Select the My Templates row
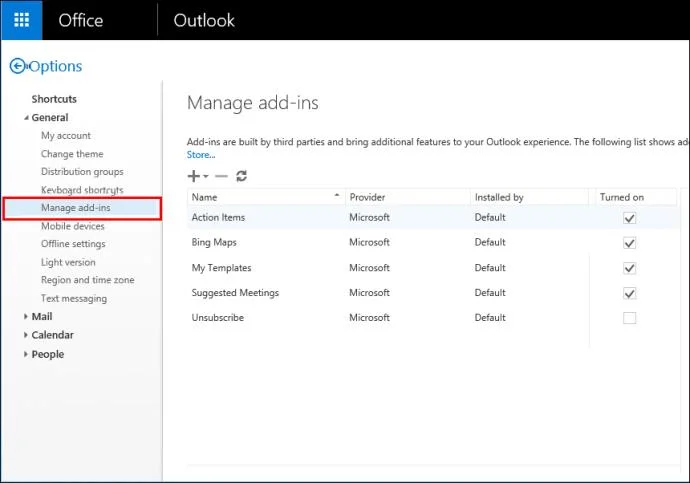Viewport: 690px width, 483px height. [433, 267]
